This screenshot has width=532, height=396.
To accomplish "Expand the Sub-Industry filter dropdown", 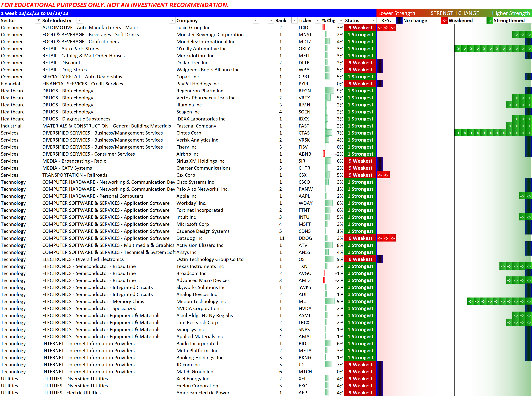I will tap(80, 21).
